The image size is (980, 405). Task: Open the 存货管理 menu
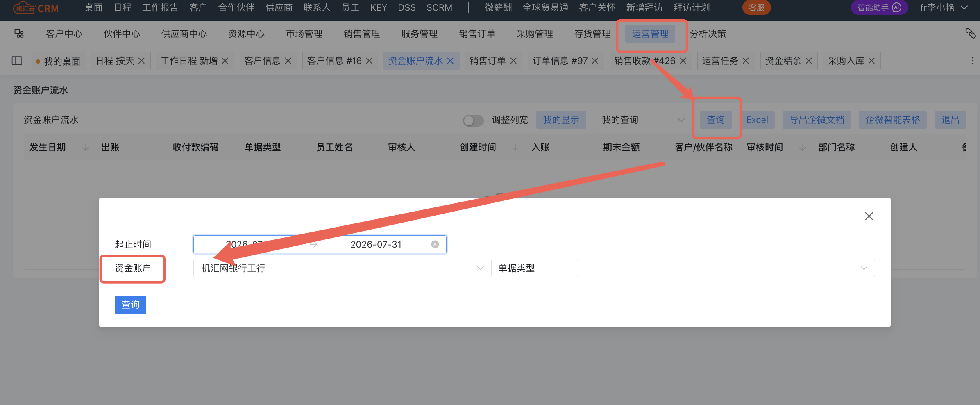pos(592,34)
